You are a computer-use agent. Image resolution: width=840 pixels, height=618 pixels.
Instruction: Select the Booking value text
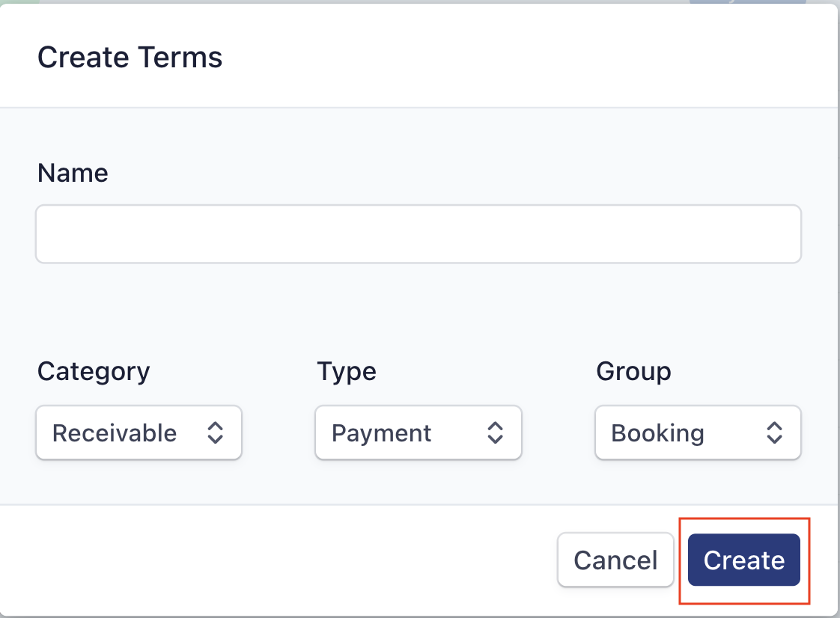coord(657,433)
